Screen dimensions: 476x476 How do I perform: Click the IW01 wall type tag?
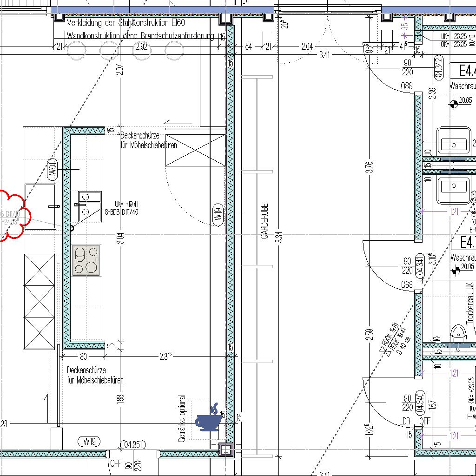(x=52, y=169)
